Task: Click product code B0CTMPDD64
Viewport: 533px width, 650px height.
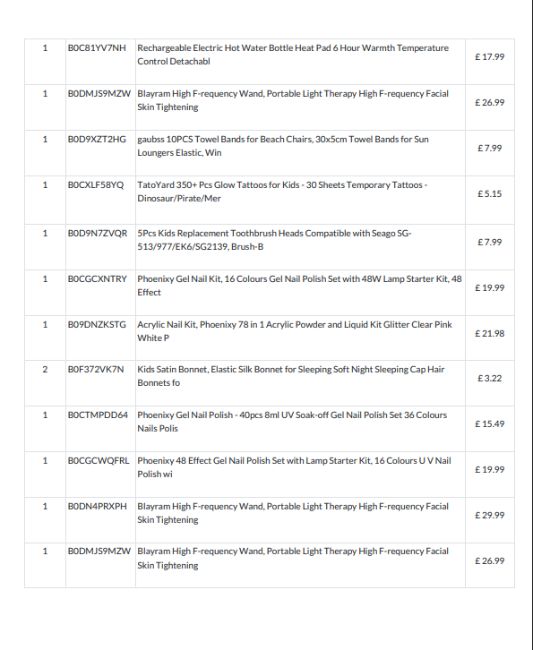Action: 98,415
